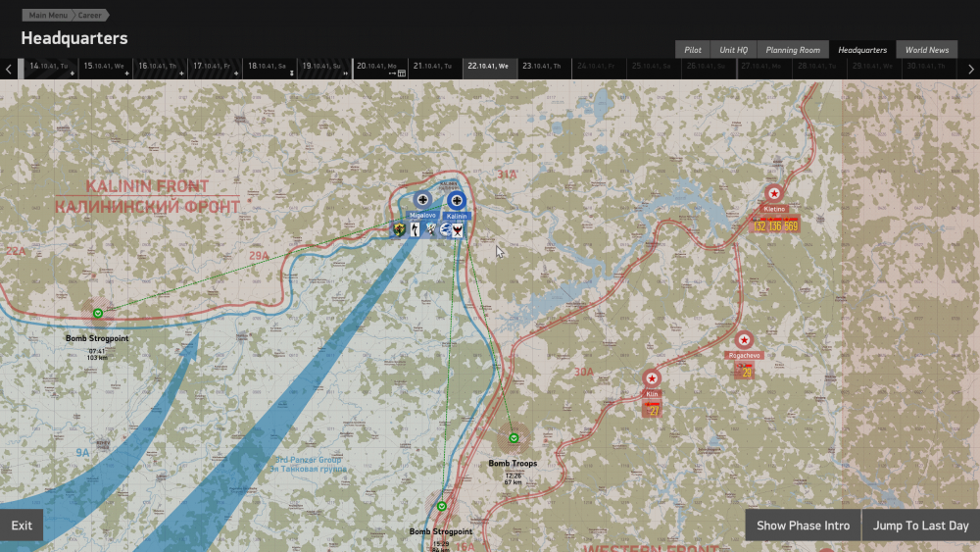Click the 31A army label
Viewport: 980px width, 552px height.
tap(507, 175)
